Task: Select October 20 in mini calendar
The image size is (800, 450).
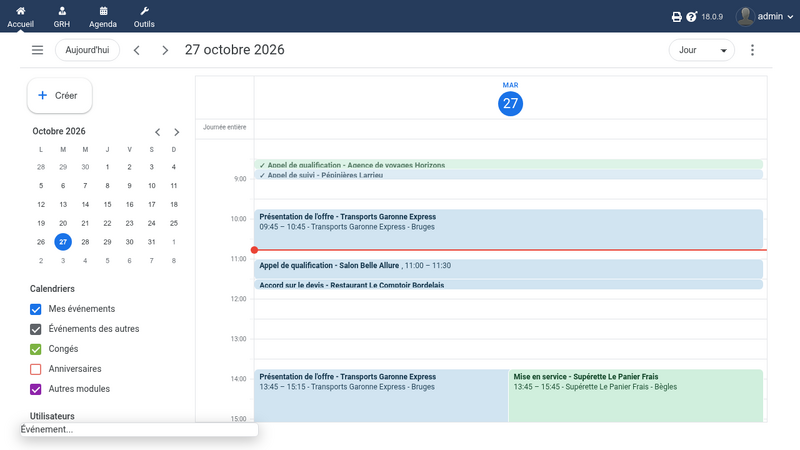Action: coord(63,223)
